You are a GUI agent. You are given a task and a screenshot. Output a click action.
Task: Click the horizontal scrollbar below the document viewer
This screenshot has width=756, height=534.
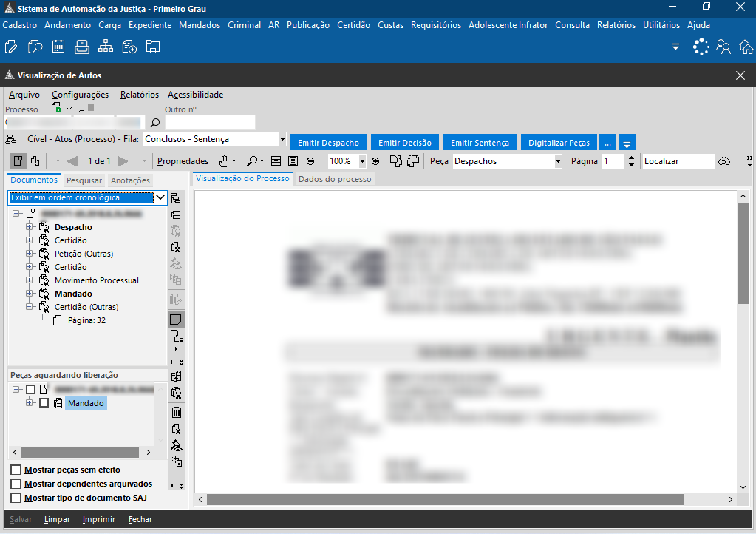446,499
